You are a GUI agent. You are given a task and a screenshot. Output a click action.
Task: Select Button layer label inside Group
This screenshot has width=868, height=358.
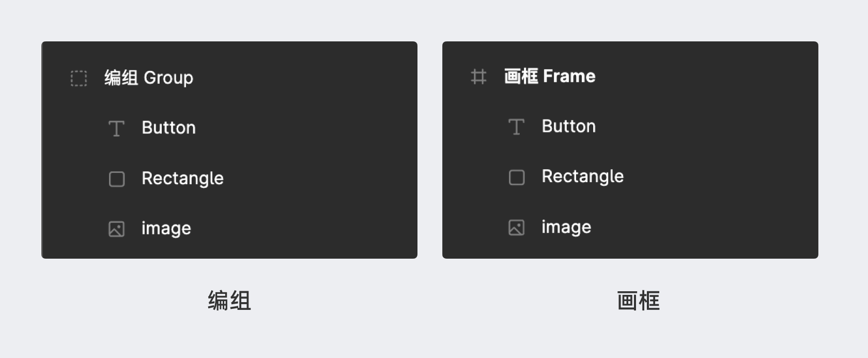point(168,128)
